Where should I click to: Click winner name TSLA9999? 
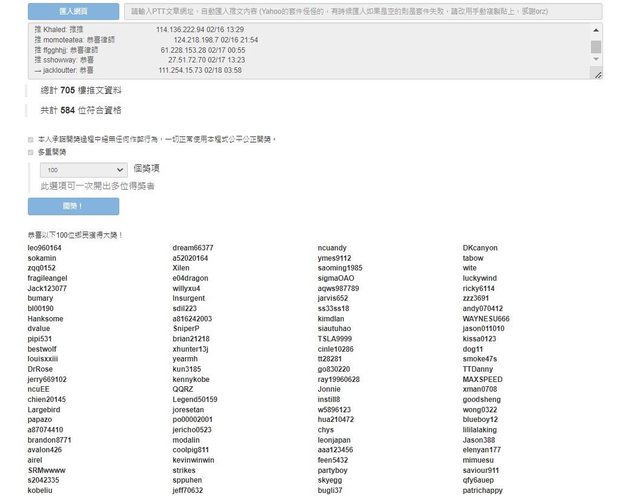pos(335,339)
